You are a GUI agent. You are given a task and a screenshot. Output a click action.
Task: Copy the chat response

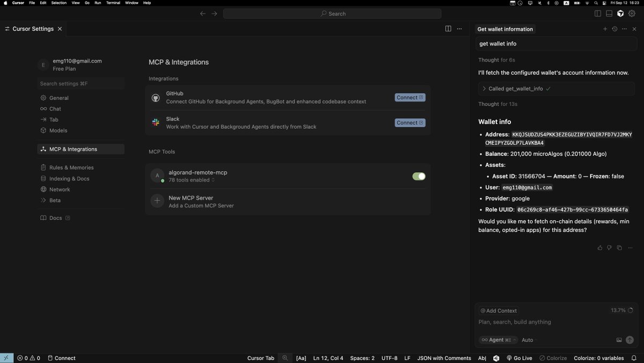619,248
